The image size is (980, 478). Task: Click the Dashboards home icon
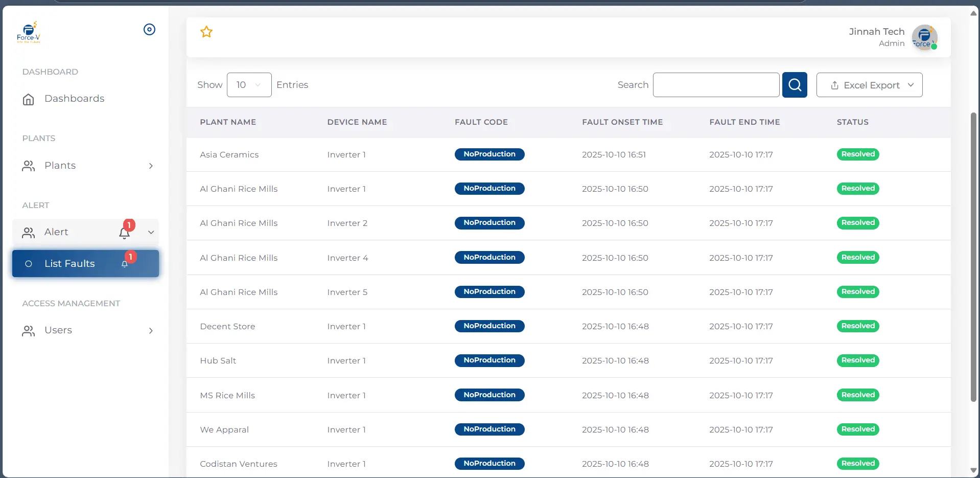click(x=29, y=99)
